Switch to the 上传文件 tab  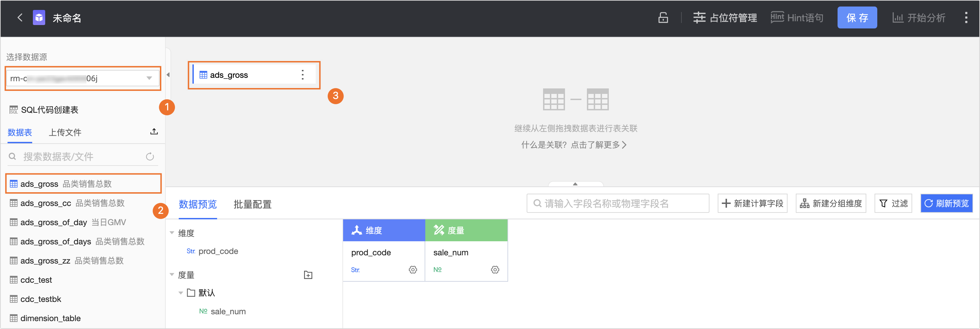point(65,132)
